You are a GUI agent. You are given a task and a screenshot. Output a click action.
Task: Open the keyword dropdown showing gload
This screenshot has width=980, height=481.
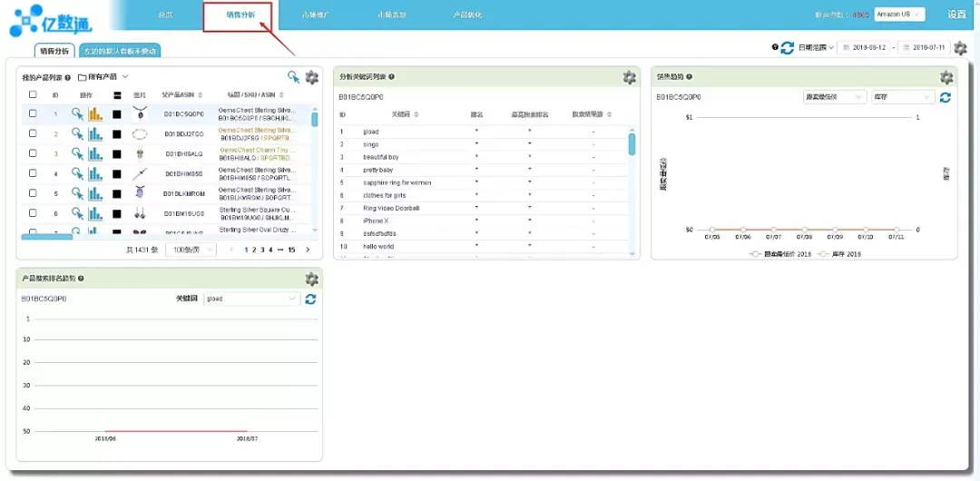point(252,299)
